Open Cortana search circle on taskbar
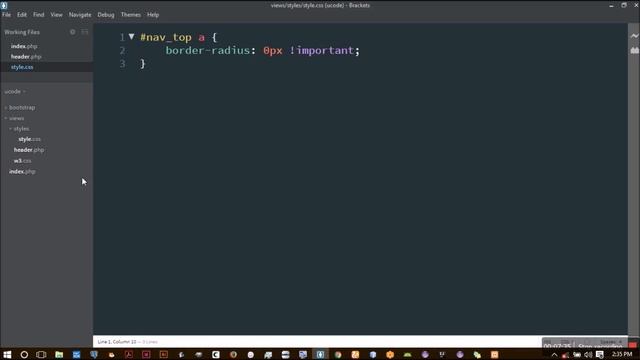Image resolution: width=640 pixels, height=360 pixels. click(x=24, y=355)
